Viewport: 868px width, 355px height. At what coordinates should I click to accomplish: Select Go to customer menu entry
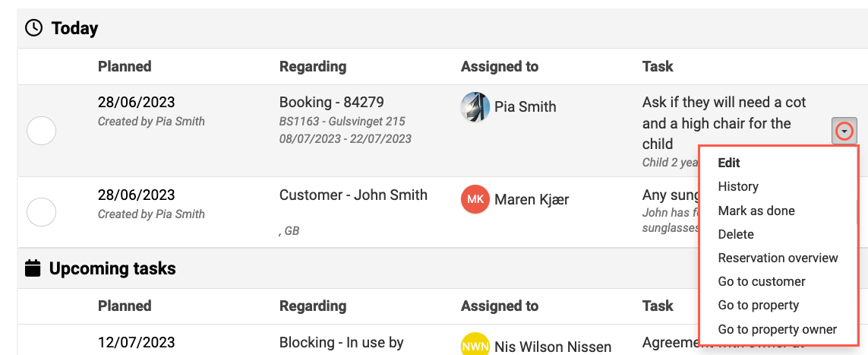762,282
